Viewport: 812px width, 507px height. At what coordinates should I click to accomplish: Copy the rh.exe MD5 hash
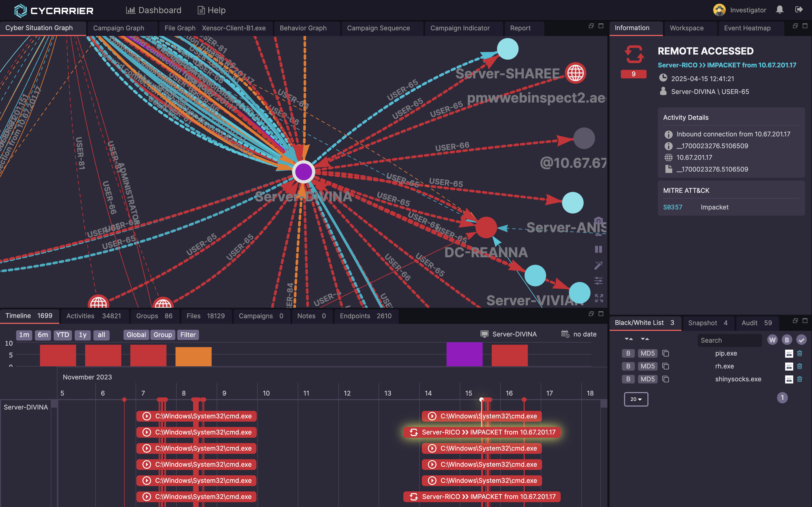666,366
